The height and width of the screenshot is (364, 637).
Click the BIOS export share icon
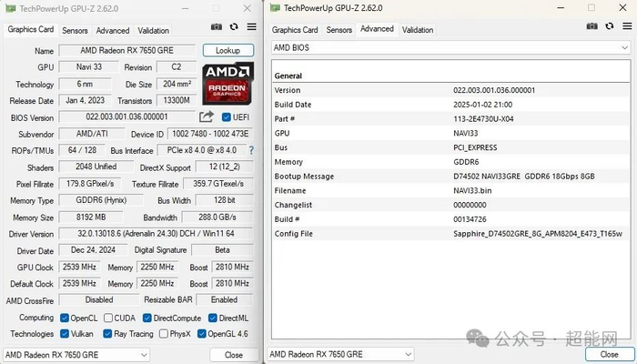[207, 117]
